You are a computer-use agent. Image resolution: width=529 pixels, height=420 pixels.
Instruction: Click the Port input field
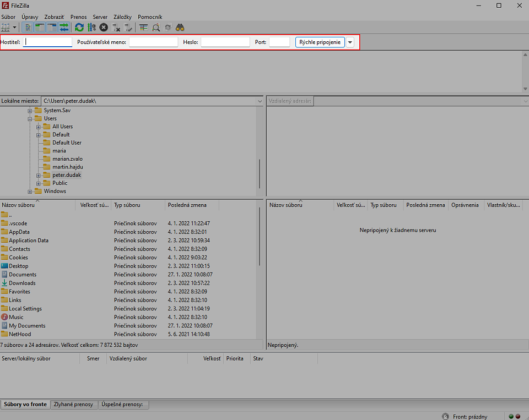pos(280,42)
